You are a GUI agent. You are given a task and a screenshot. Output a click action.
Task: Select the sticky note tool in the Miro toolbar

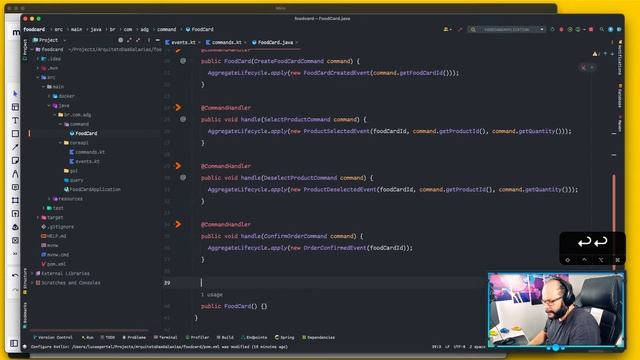15,160
